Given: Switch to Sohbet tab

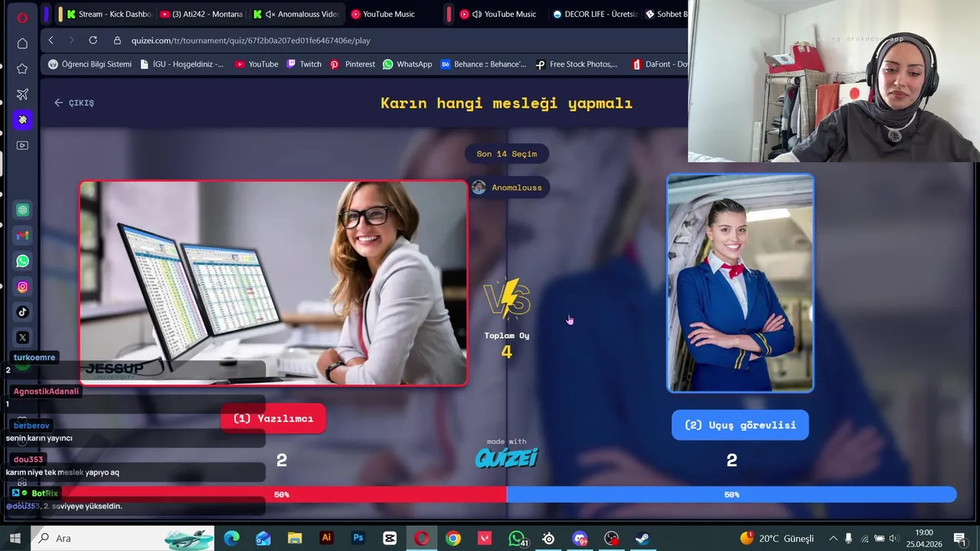Looking at the screenshot, I should (665, 14).
